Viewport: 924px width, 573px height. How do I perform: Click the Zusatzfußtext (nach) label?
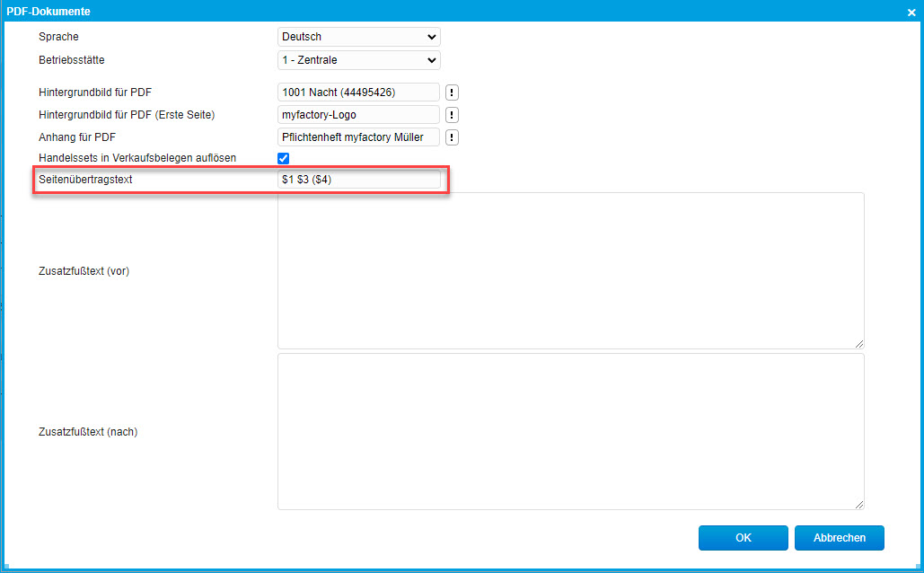[88, 431]
